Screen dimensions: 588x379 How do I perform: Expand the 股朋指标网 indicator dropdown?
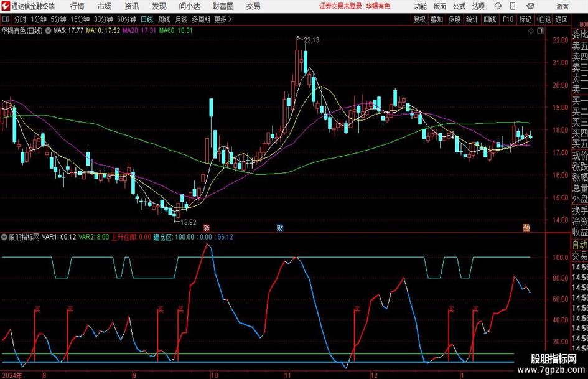pos(4,237)
